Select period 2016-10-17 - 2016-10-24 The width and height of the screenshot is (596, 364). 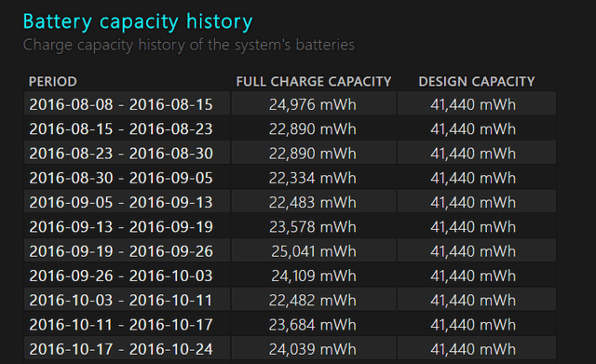point(121,349)
